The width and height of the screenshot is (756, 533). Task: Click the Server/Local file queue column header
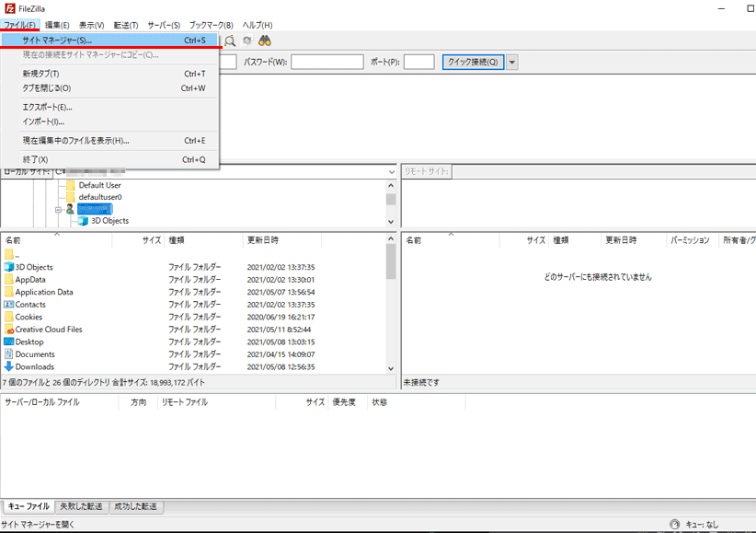(x=60, y=402)
